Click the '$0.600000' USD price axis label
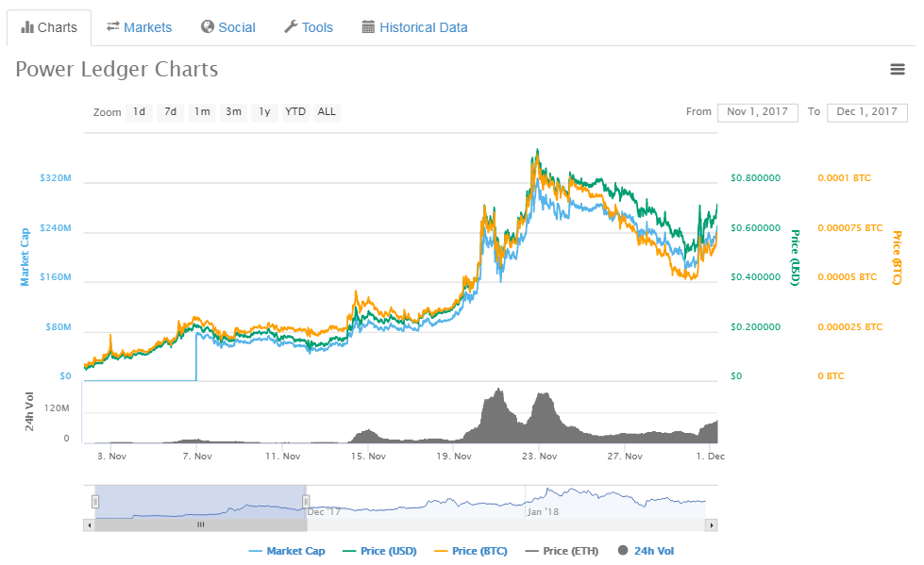Viewport: 924px width, 565px height. (755, 228)
